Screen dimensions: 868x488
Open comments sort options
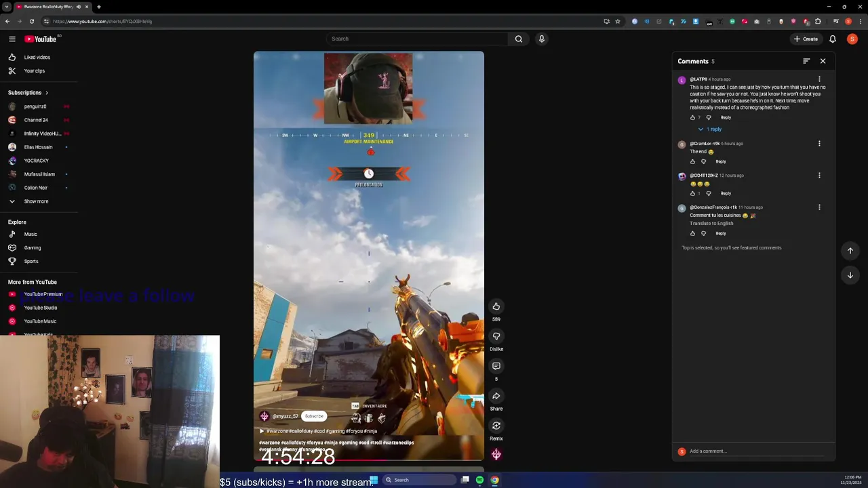[x=806, y=61]
